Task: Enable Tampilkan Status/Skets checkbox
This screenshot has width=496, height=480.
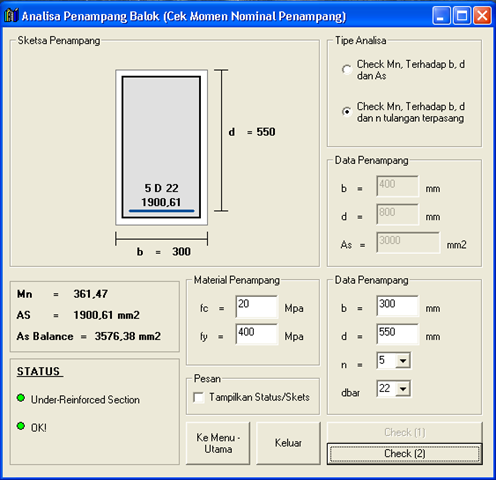Action: 199,397
